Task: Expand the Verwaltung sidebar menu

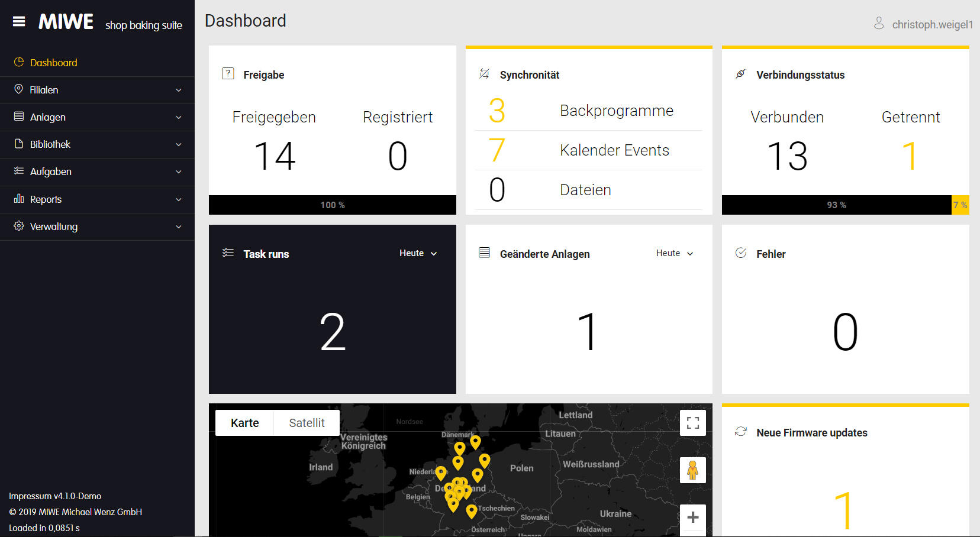Action: (97, 227)
